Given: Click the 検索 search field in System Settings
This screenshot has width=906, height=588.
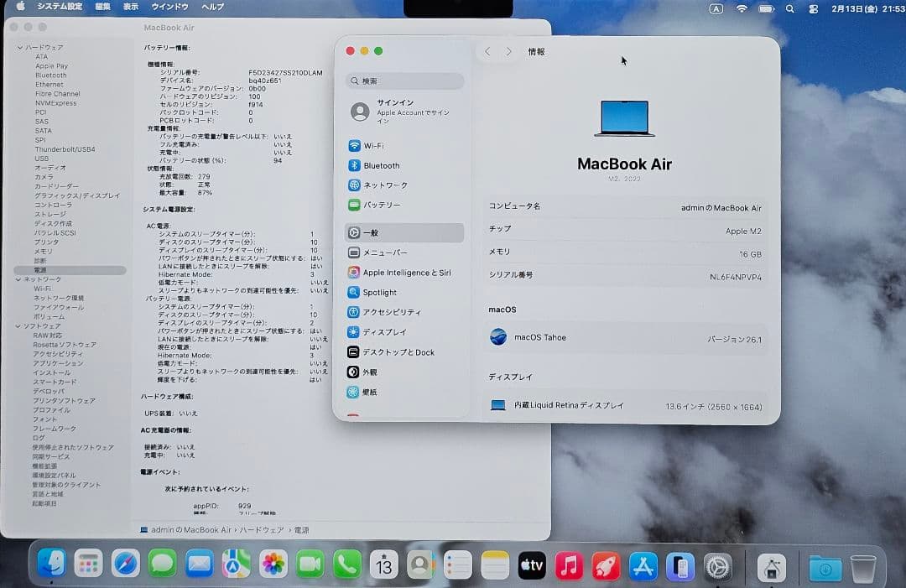Looking at the screenshot, I should (x=404, y=81).
